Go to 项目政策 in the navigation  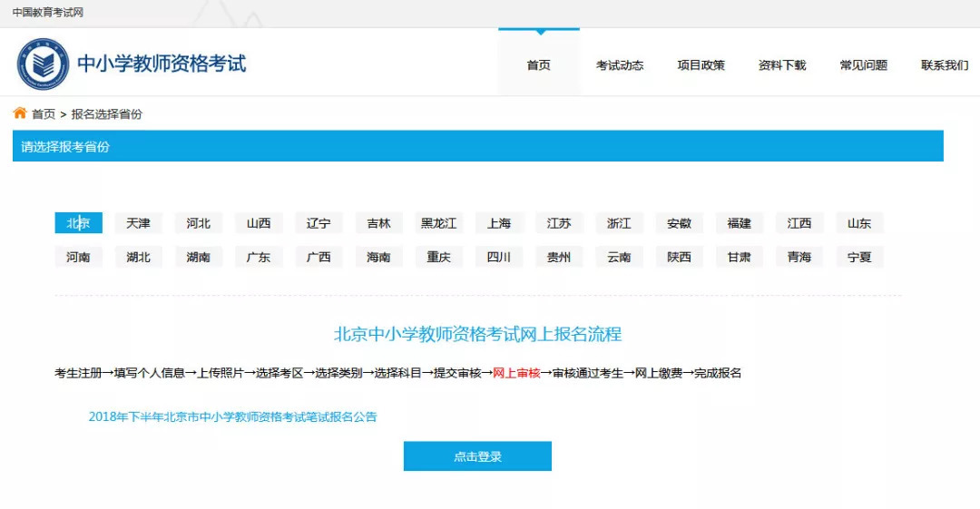[x=701, y=65]
